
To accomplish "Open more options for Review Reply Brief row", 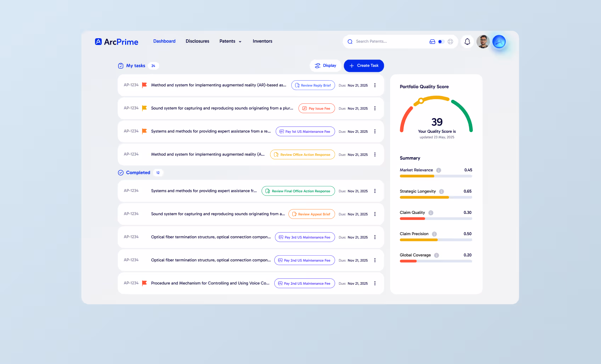I will (375, 85).
